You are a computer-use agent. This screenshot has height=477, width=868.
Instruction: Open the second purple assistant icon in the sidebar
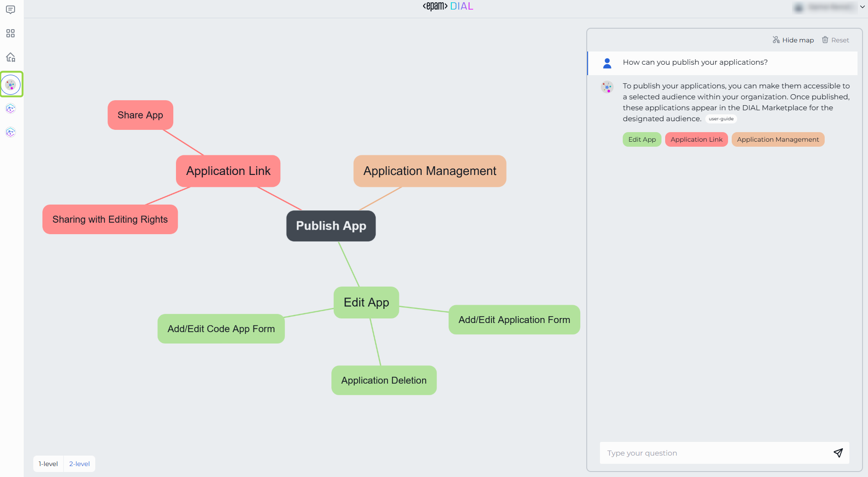point(10,132)
